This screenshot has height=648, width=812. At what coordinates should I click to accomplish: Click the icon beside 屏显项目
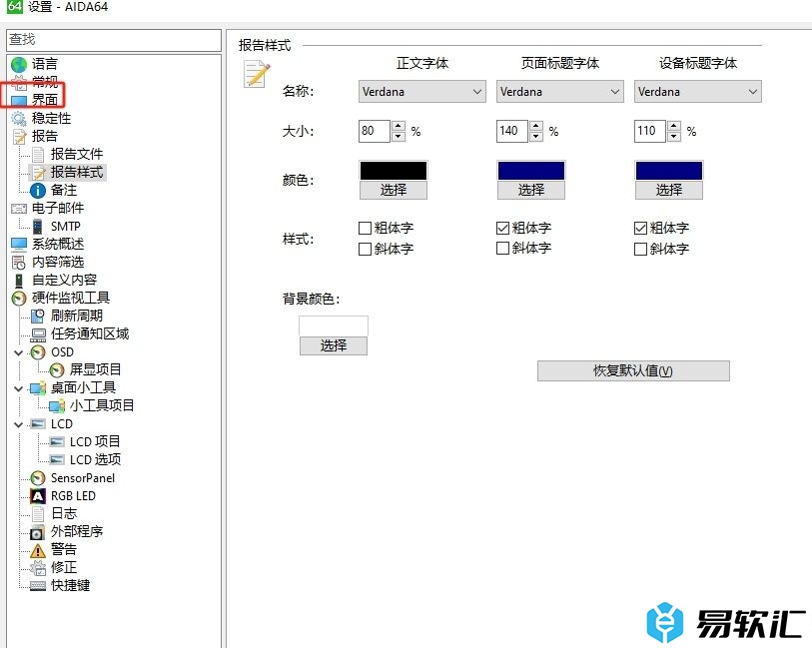pos(57,370)
